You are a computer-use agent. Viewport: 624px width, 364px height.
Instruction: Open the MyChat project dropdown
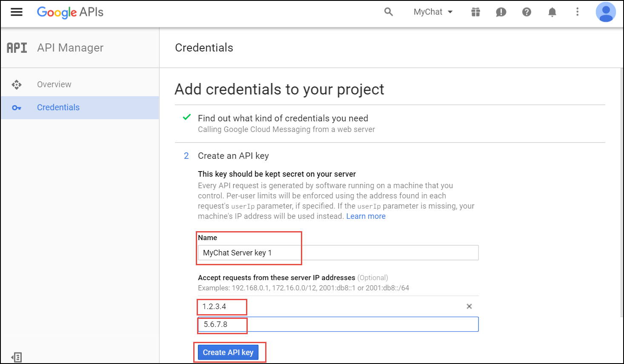point(433,12)
